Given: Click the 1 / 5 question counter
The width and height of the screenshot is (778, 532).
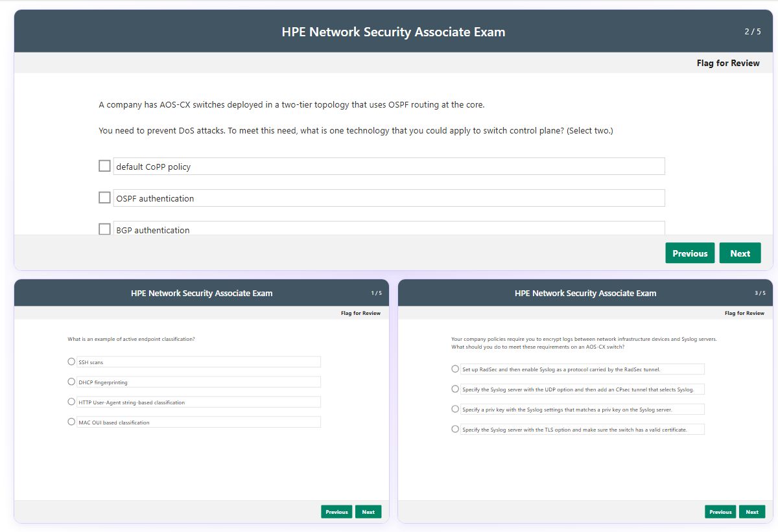Looking at the screenshot, I should (x=376, y=293).
